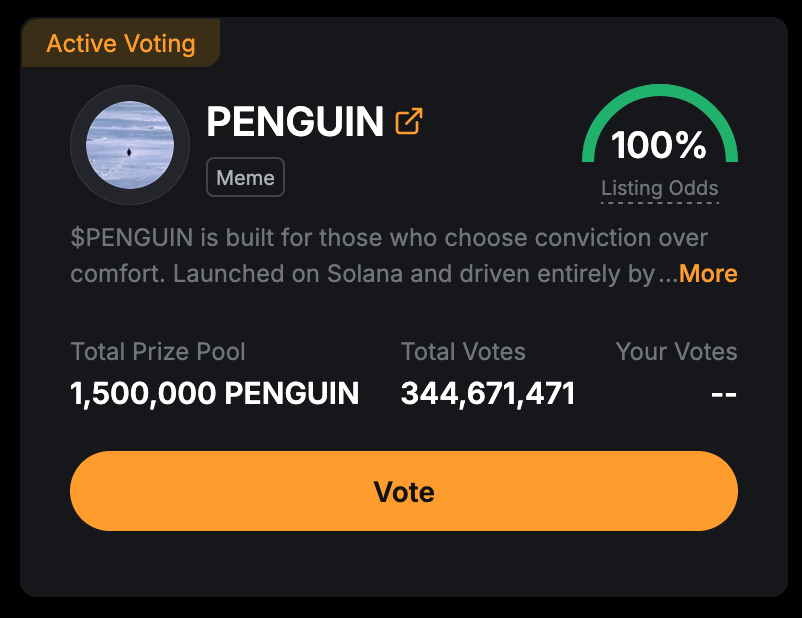The width and height of the screenshot is (802, 618).
Task: Click the orange Vote button for PENGUIN
Action: pos(403,491)
